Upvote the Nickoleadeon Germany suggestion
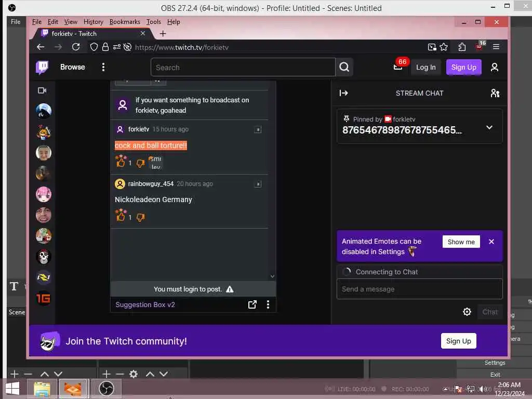The width and height of the screenshot is (532, 399). tap(121, 216)
